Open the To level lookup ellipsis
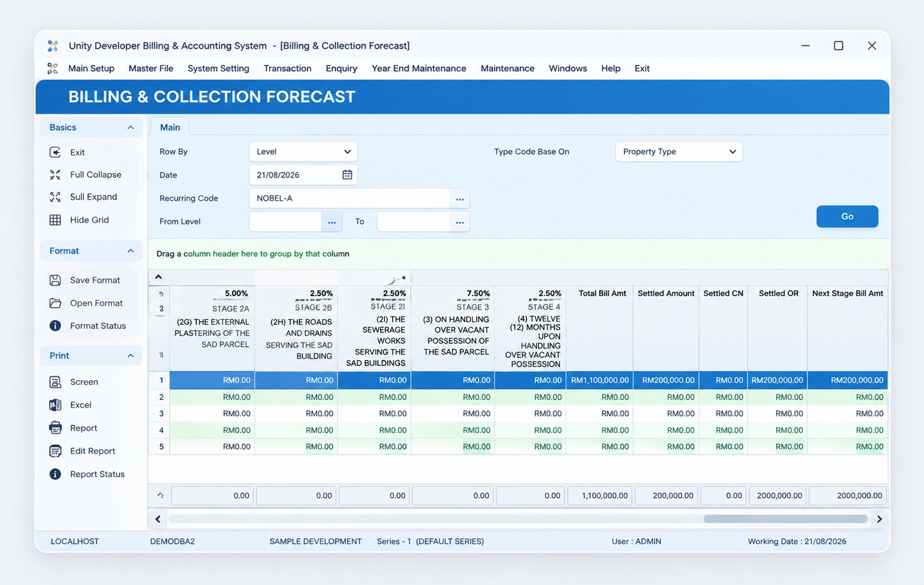924x585 pixels. (x=460, y=222)
